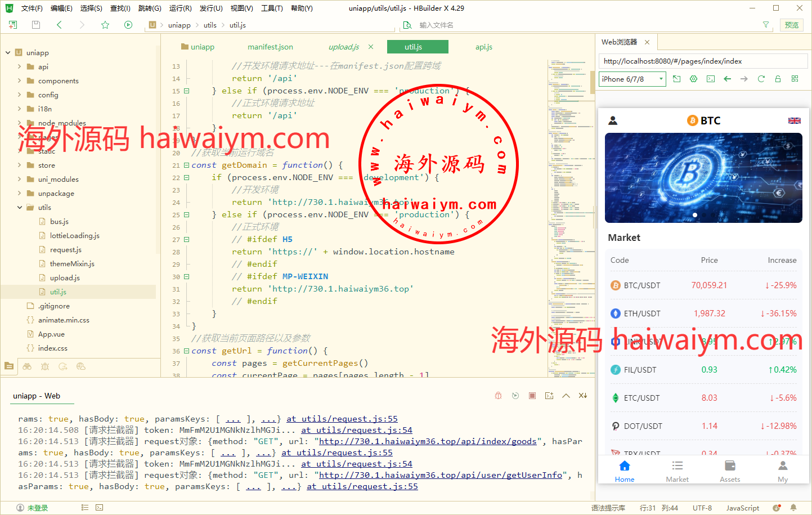This screenshot has height=515, width=812.
Task: Click the project manager icon in sidebar bottom
Action: 9,366
